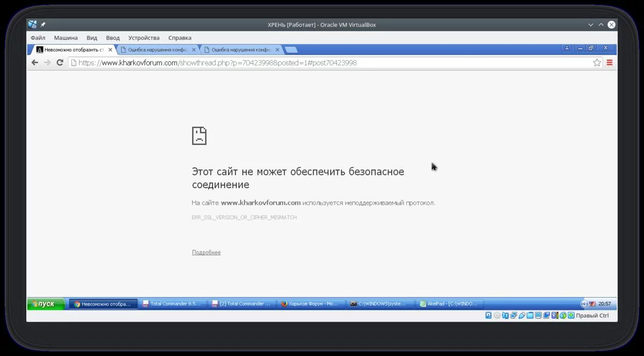Screen dimensions: 644x356
Task: Reload the current page
Action: tap(60, 63)
